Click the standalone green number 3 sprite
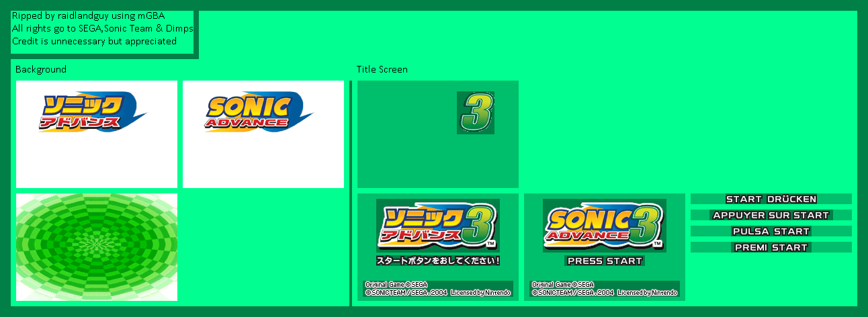This screenshot has width=868, height=317. click(476, 113)
